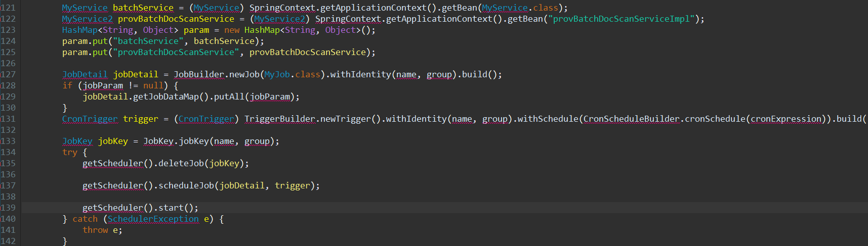Click line number 142 in the gutter
This screenshot has height=246, width=868.
click(x=8, y=241)
